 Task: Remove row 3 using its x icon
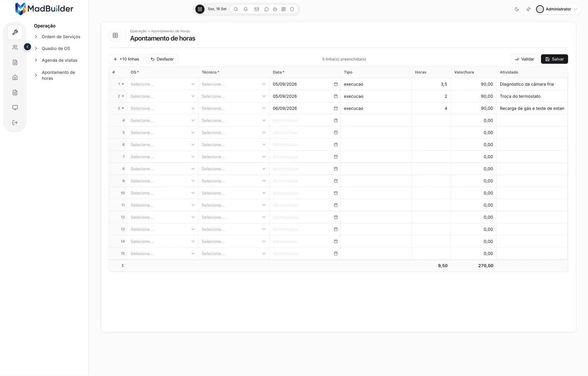pyautogui.click(x=123, y=108)
